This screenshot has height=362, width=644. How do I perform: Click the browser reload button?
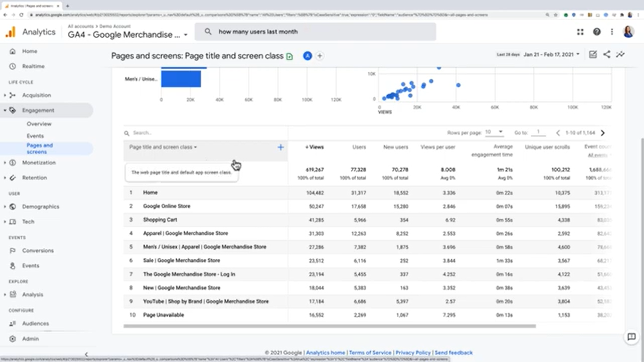tap(21, 15)
